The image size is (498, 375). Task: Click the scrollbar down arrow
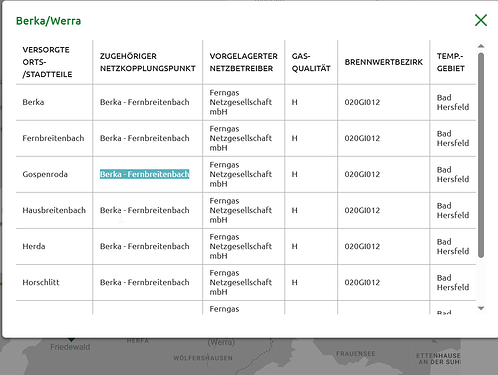pyautogui.click(x=481, y=308)
